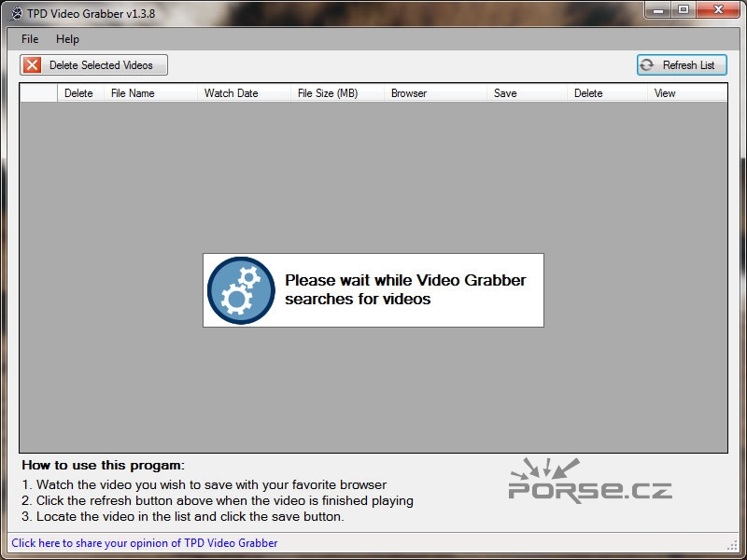The height and width of the screenshot is (560, 747).
Task: Click the Delete column header left of File Name
Action: point(78,93)
